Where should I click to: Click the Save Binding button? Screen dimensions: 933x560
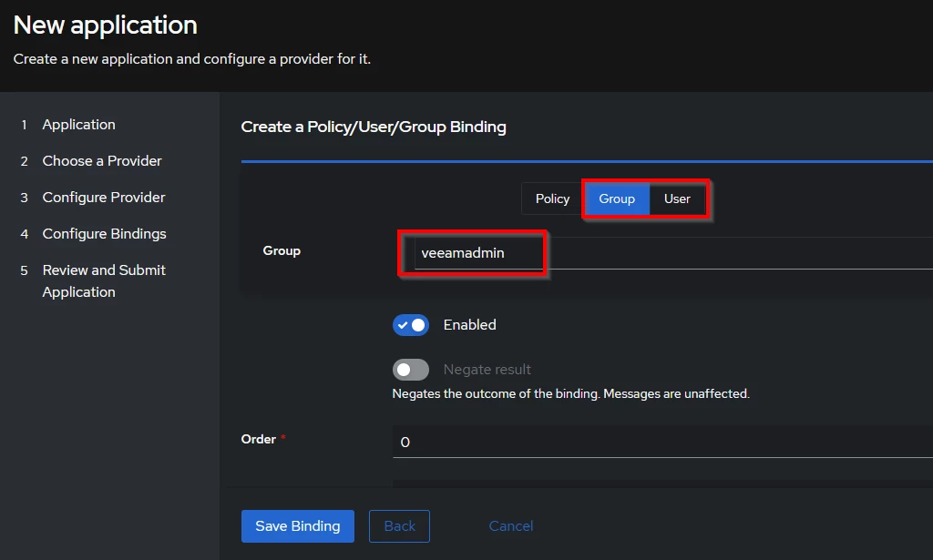tap(297, 525)
